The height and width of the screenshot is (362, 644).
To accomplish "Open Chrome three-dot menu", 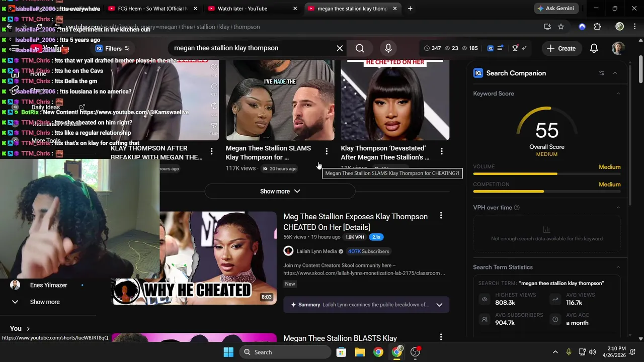I will point(634,27).
